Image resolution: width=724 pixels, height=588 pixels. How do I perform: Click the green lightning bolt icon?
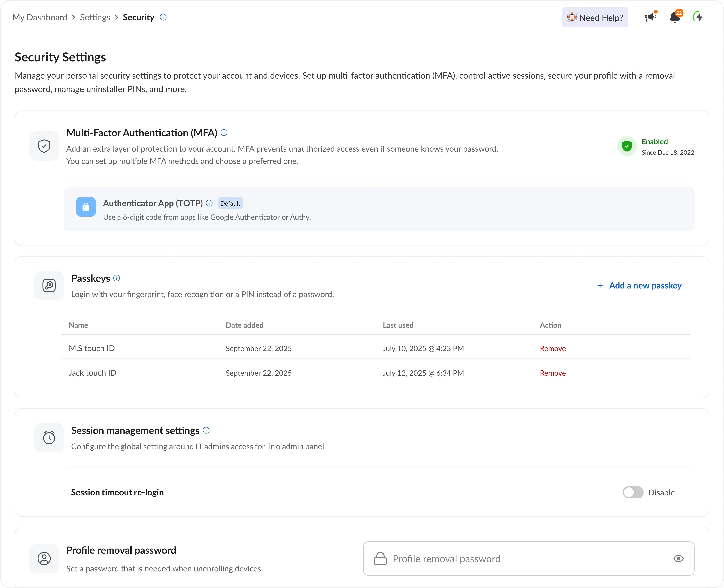(698, 17)
